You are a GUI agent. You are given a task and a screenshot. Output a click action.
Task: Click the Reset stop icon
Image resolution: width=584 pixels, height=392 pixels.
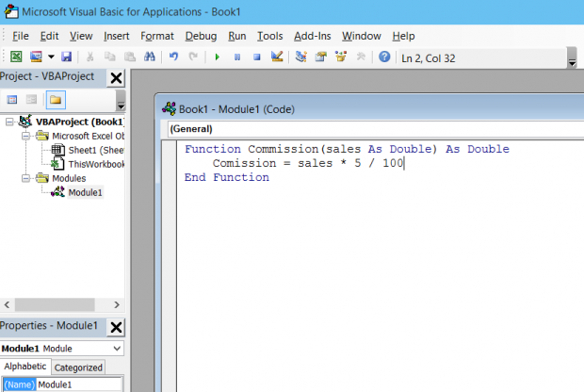coord(256,57)
